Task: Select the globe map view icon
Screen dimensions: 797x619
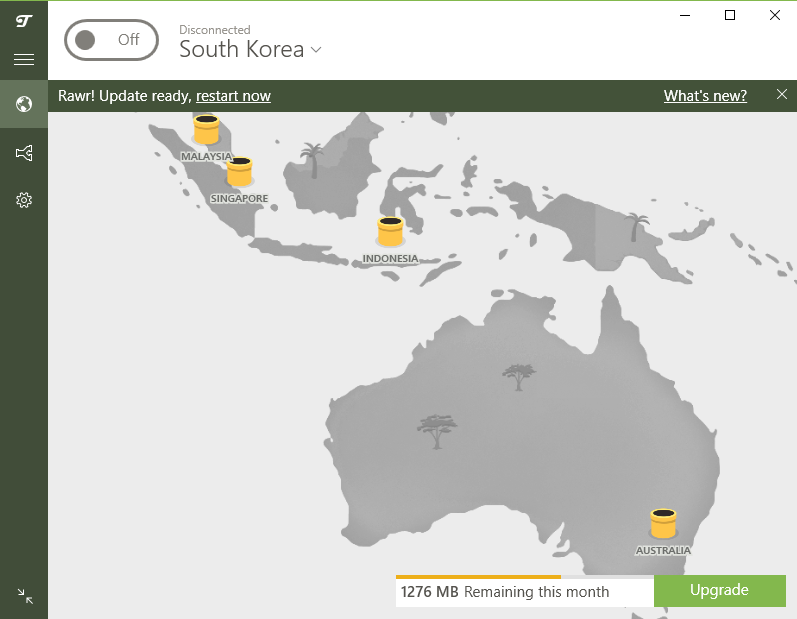Action: 24,104
